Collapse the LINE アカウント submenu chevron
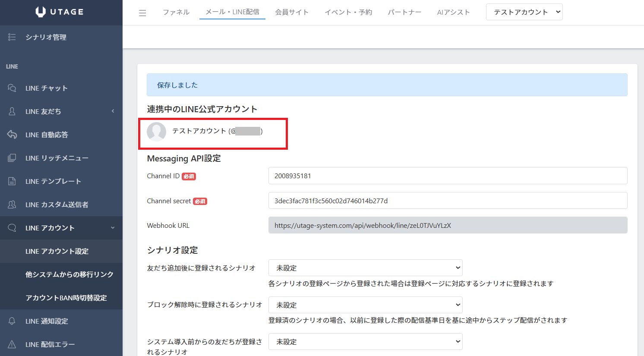 pyautogui.click(x=113, y=228)
